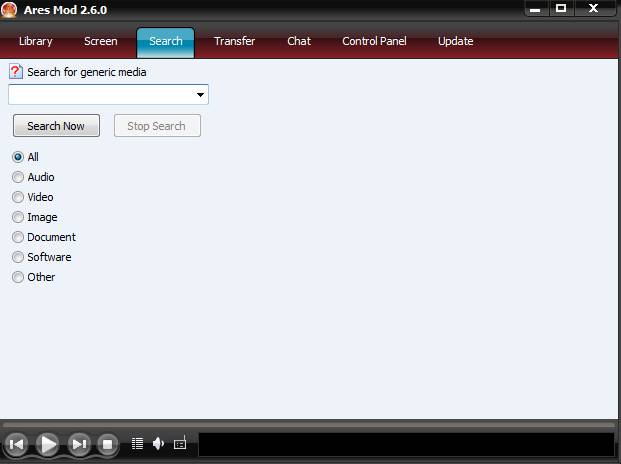This screenshot has height=464, width=621.
Task: Switch to the Screen tab
Action: pos(101,41)
